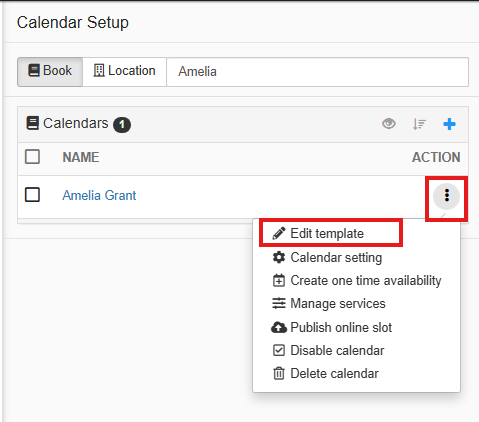Tick the checkbox for Amelia Grant row
The width and height of the screenshot is (479, 422).
(32, 195)
